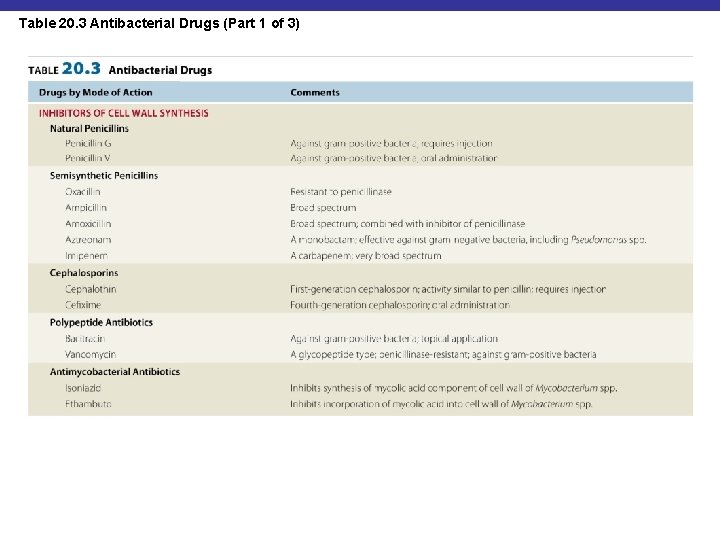The image size is (720, 540).
Task: Select the Penicillin V drug name
Action: (x=88, y=158)
